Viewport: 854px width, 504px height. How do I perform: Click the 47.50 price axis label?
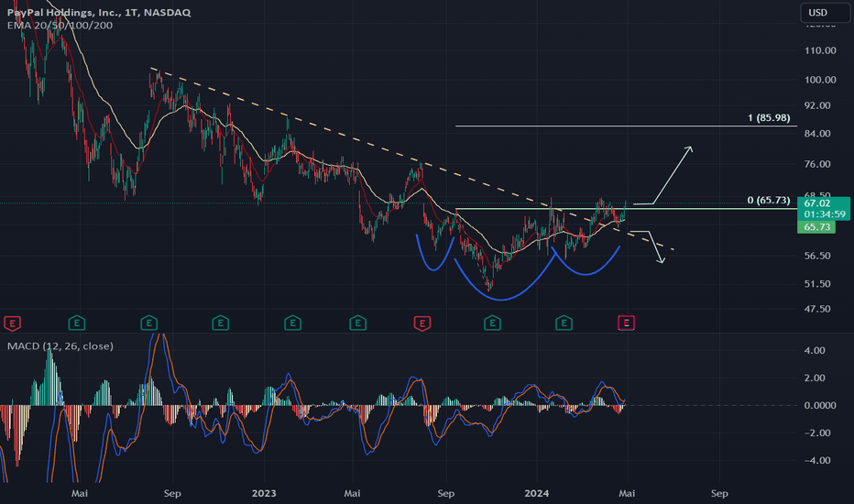tap(817, 309)
